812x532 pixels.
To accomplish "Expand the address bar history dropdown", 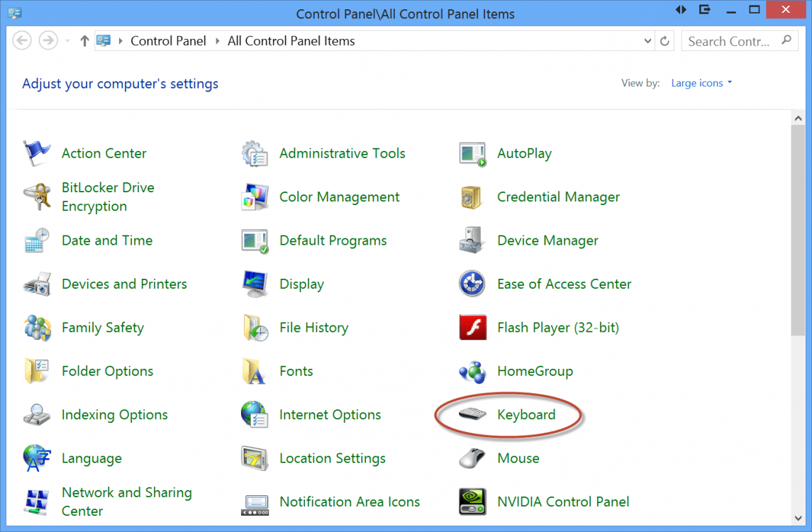I will click(x=647, y=41).
